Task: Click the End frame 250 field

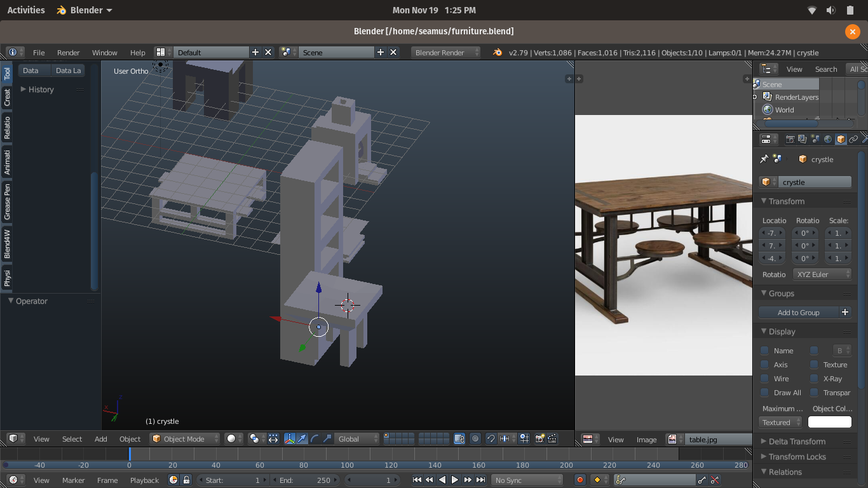Action: click(x=305, y=480)
